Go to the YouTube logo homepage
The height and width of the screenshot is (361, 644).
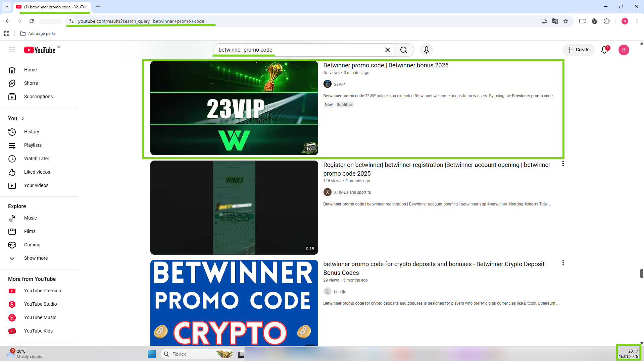(x=40, y=50)
